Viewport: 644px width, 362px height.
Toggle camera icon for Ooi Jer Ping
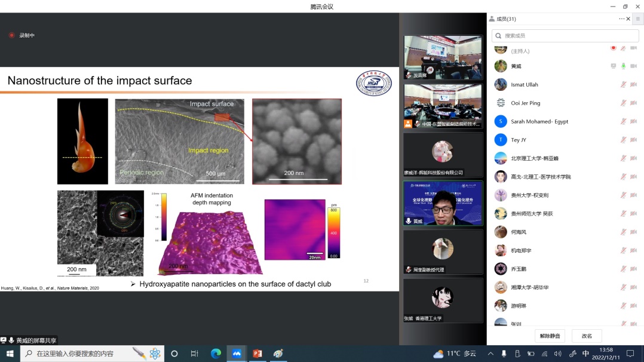[x=633, y=103]
